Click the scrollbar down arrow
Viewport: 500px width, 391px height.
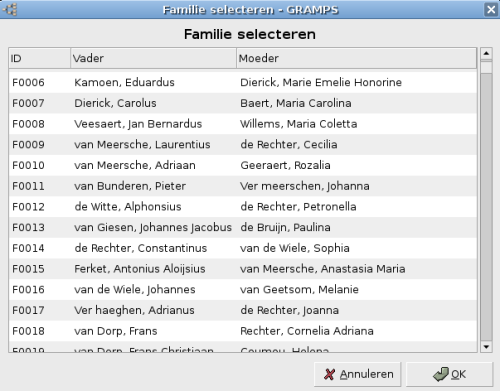coord(486,347)
